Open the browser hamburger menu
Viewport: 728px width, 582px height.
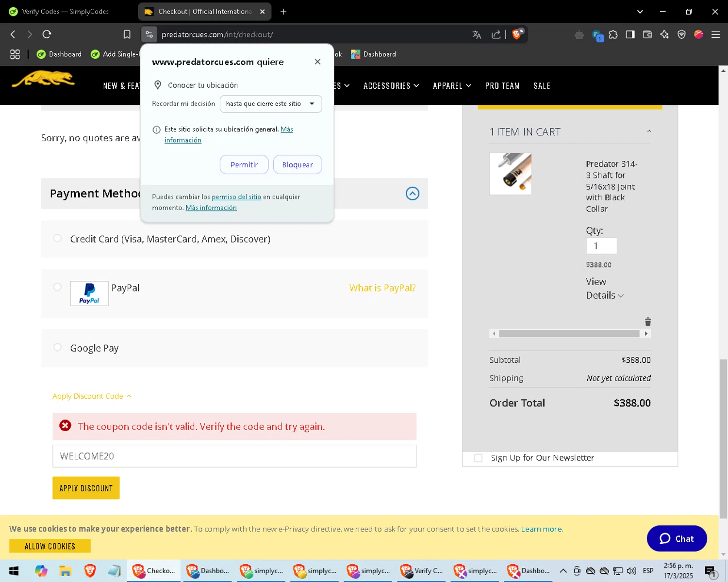715,34
